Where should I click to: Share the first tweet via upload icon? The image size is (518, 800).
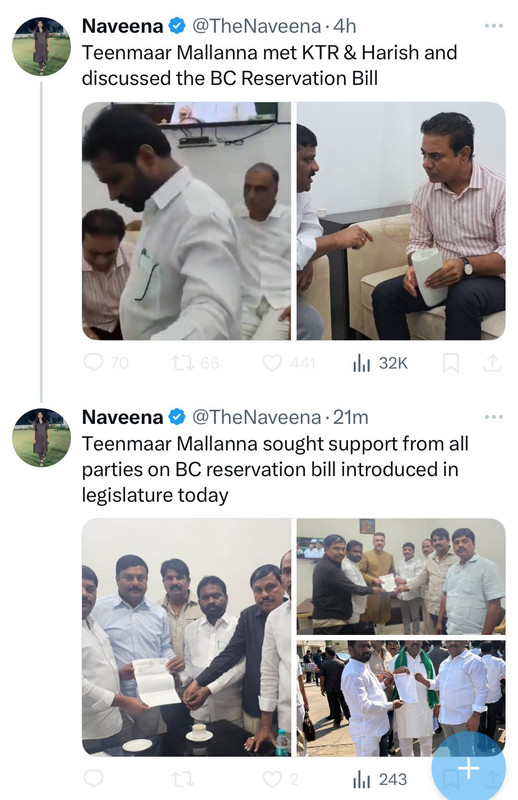[x=492, y=363]
